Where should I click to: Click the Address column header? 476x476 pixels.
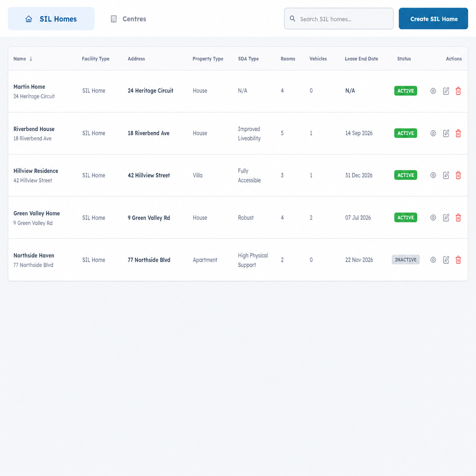136,59
